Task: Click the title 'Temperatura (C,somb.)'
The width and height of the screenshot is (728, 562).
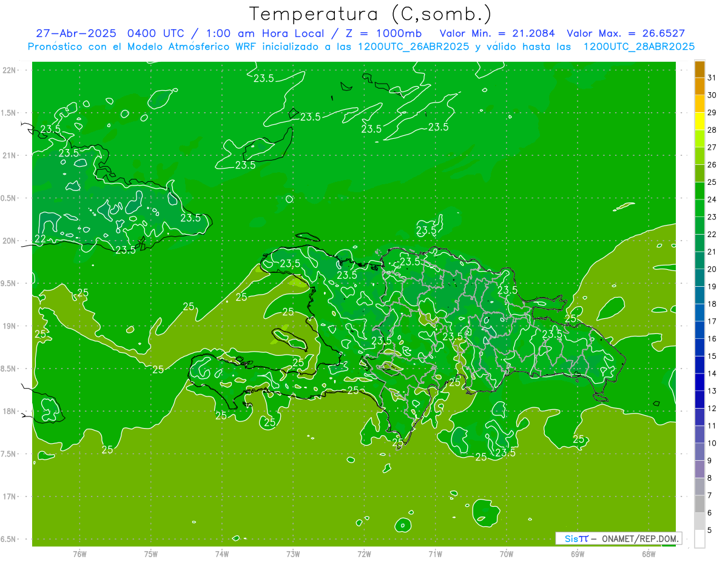Action: [x=371, y=14]
